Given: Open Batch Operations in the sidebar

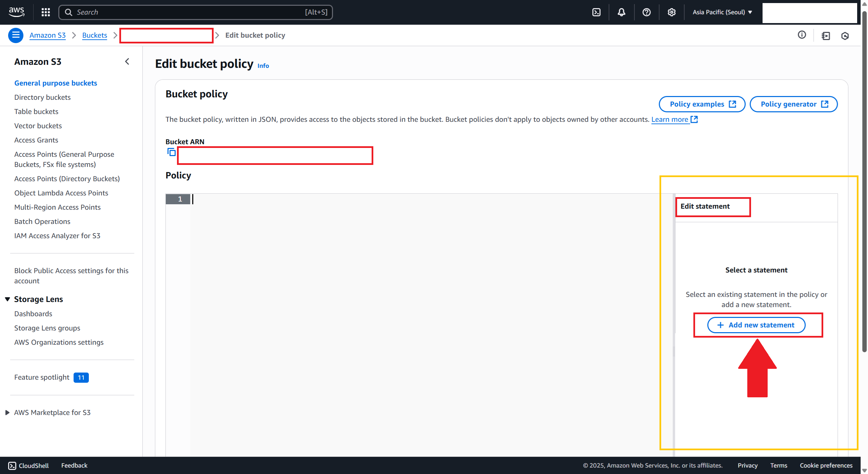Looking at the screenshot, I should click(x=42, y=222).
